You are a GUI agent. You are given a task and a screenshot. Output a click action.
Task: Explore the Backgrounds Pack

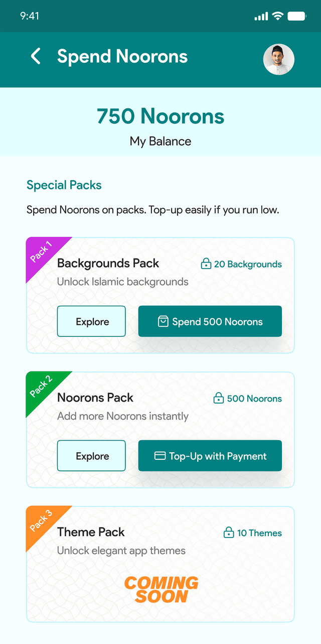point(91,321)
